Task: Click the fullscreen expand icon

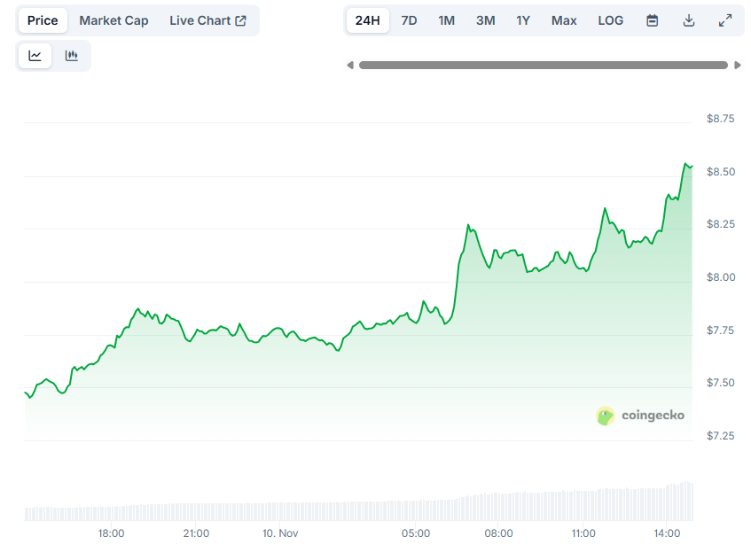Action: tap(726, 19)
